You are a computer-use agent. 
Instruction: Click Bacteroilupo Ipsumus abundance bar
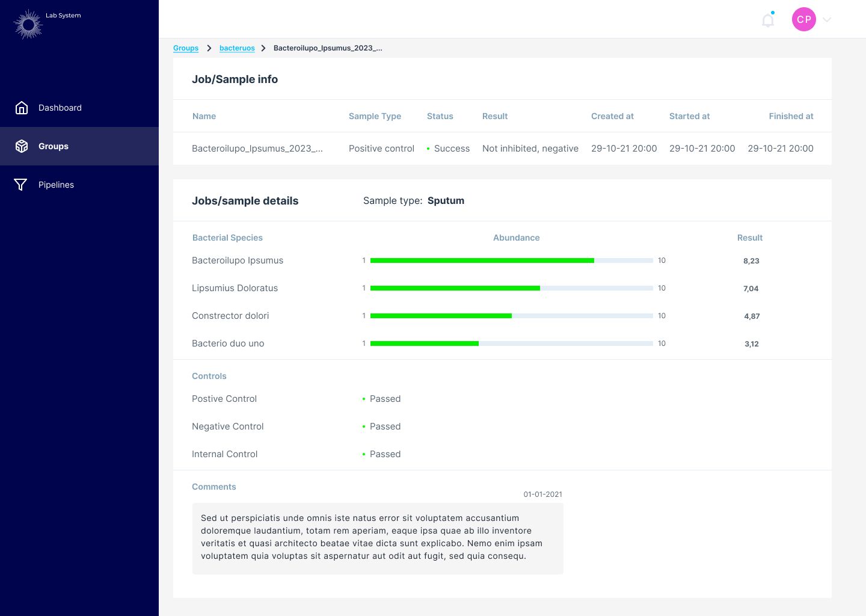[x=511, y=260]
